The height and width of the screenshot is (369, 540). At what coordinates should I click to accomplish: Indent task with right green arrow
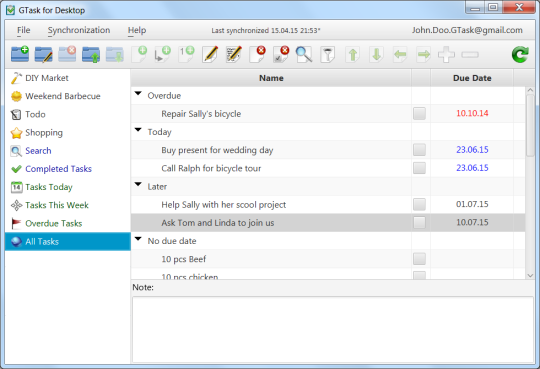click(424, 54)
